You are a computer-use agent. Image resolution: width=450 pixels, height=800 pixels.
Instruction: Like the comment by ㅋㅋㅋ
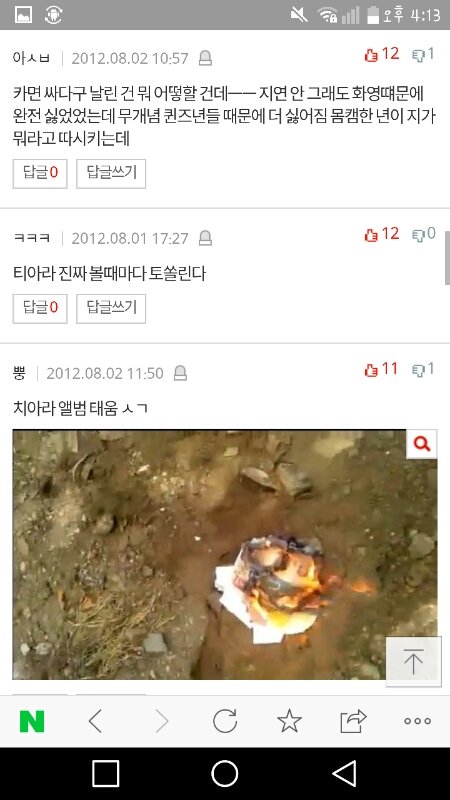coord(382,234)
